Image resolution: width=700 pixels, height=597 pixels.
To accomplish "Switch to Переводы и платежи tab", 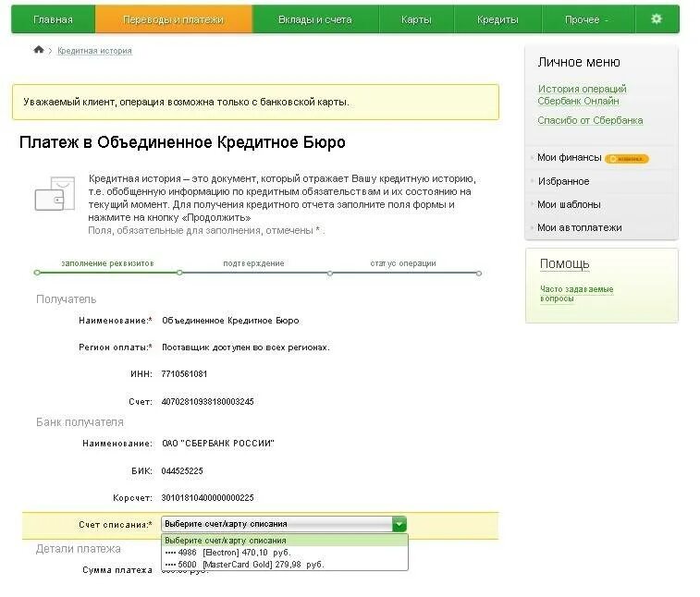I will pos(173,19).
